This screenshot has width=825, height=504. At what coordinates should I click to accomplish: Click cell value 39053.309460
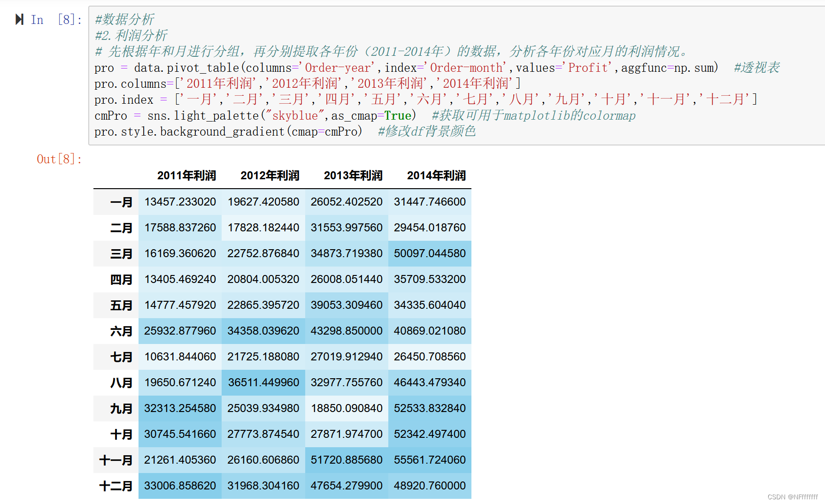(347, 305)
